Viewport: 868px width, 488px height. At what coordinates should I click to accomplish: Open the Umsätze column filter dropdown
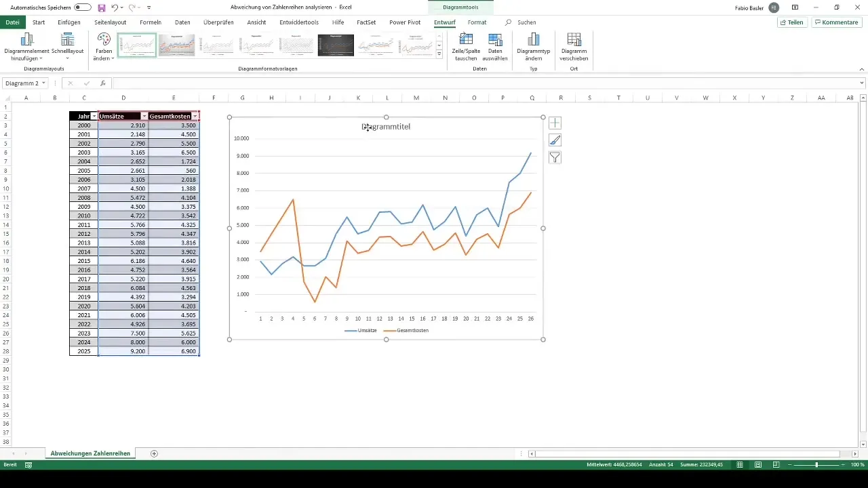pyautogui.click(x=144, y=117)
